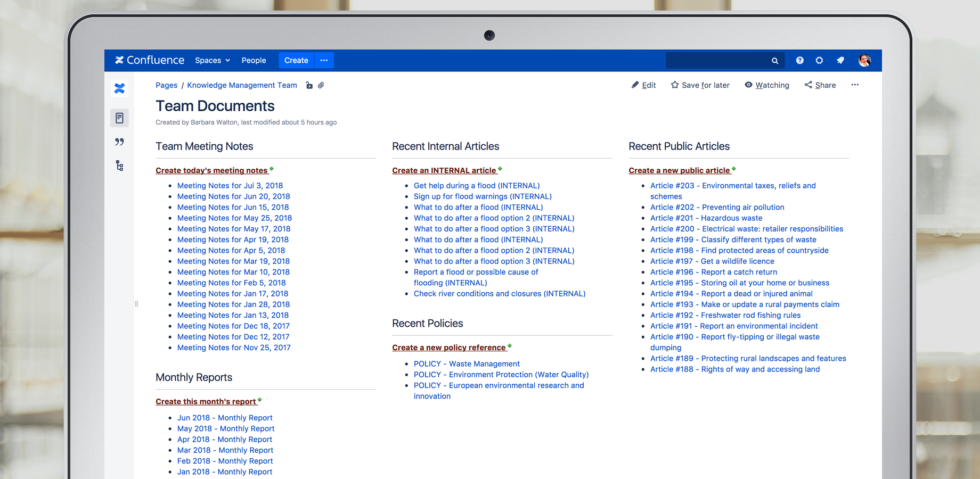Open the People menu item

pos(254,61)
